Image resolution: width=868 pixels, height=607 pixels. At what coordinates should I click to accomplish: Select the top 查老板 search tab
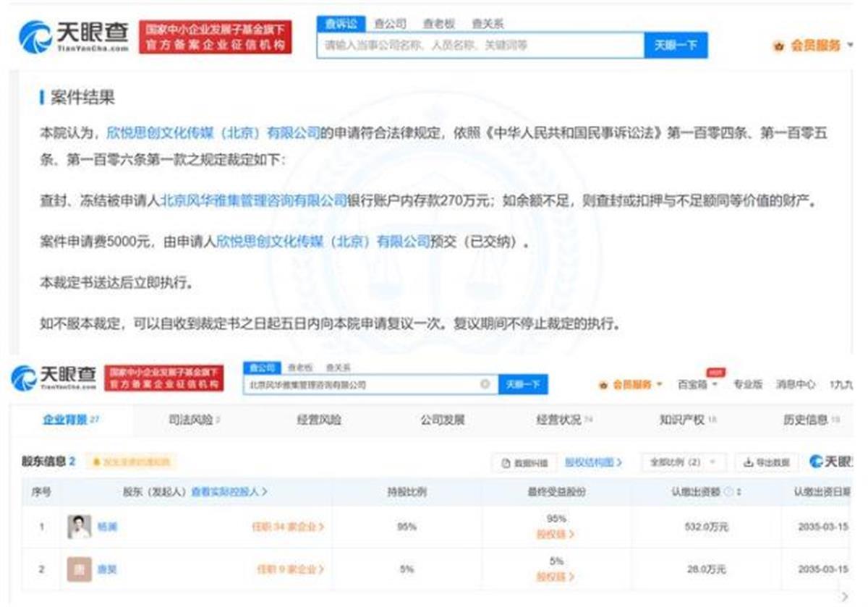pos(438,23)
